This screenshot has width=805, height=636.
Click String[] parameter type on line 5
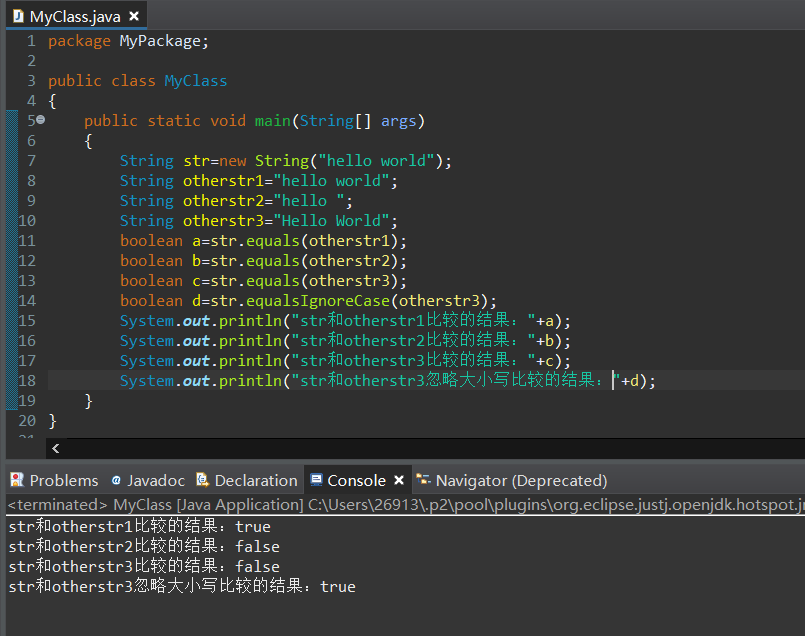[x=335, y=121]
